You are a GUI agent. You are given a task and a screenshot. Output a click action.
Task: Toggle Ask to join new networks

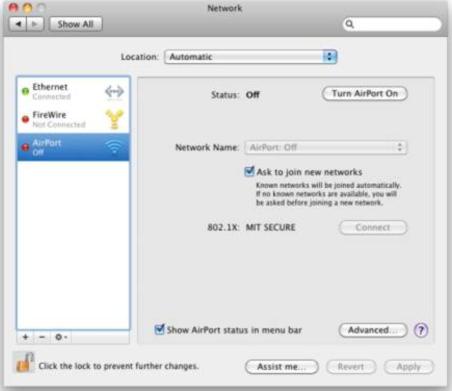(249, 172)
